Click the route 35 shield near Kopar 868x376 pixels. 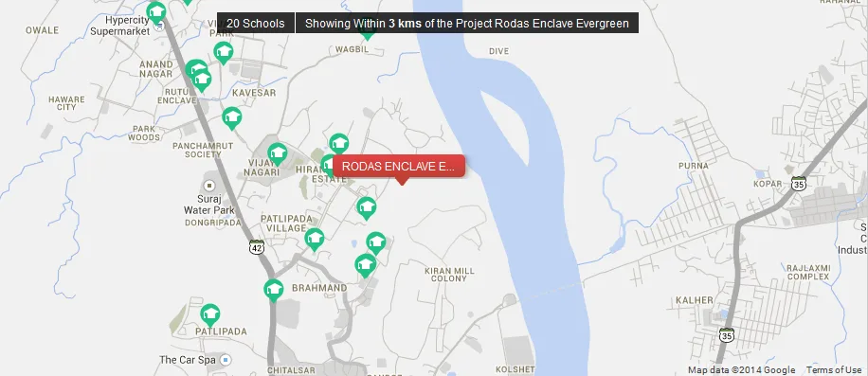point(798,184)
